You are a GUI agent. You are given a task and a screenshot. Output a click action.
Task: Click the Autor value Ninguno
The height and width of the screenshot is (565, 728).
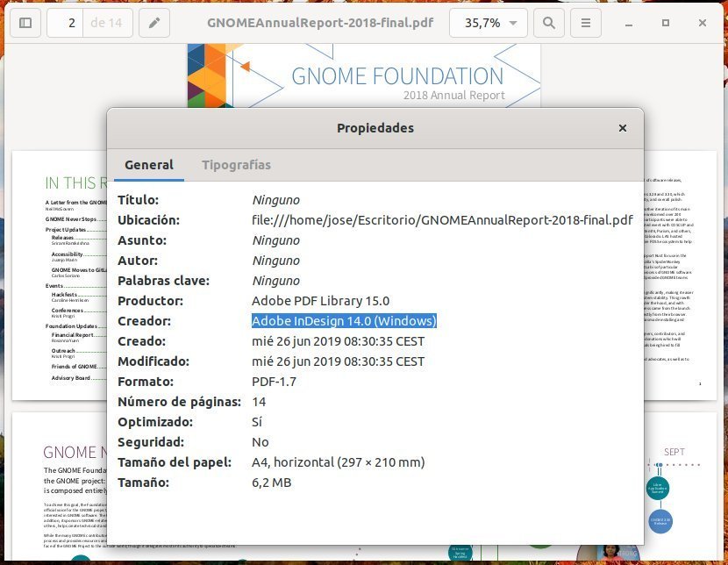tap(275, 261)
